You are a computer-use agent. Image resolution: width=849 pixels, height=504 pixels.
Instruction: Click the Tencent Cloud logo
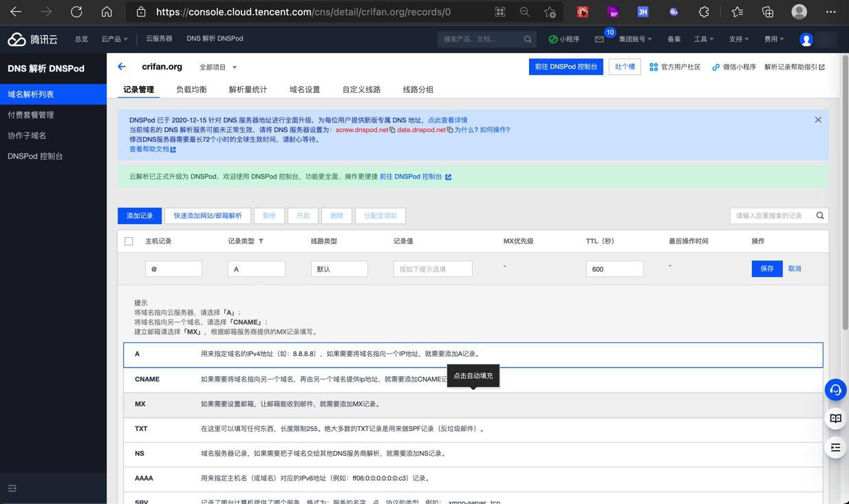(x=32, y=39)
